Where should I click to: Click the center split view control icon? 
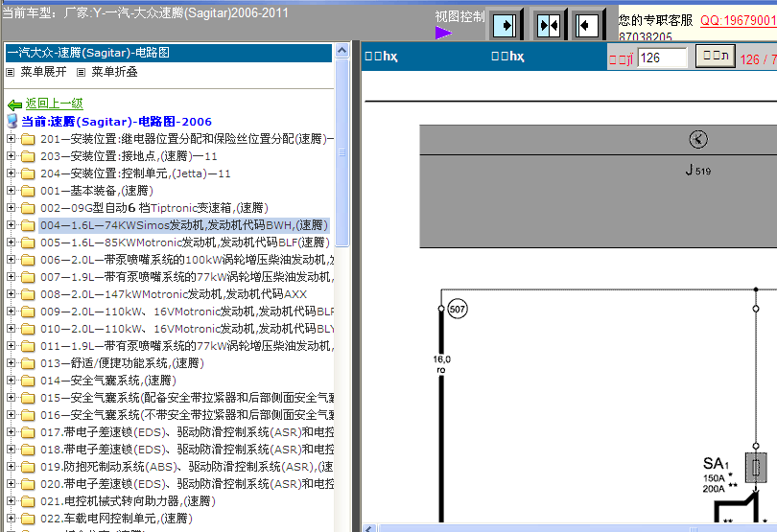[x=549, y=25]
